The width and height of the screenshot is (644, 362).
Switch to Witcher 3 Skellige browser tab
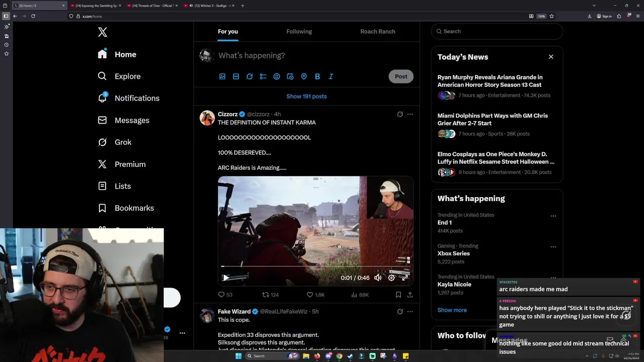tap(208, 6)
